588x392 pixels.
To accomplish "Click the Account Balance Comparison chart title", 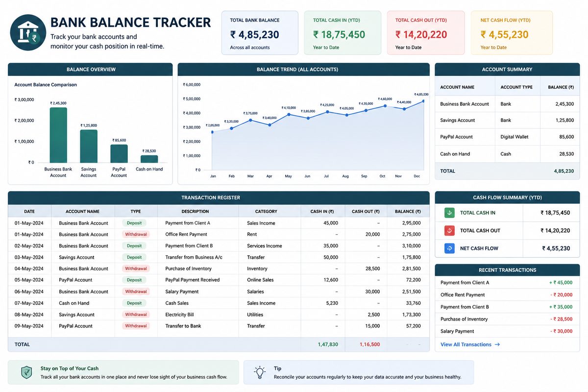I will 46,85.
